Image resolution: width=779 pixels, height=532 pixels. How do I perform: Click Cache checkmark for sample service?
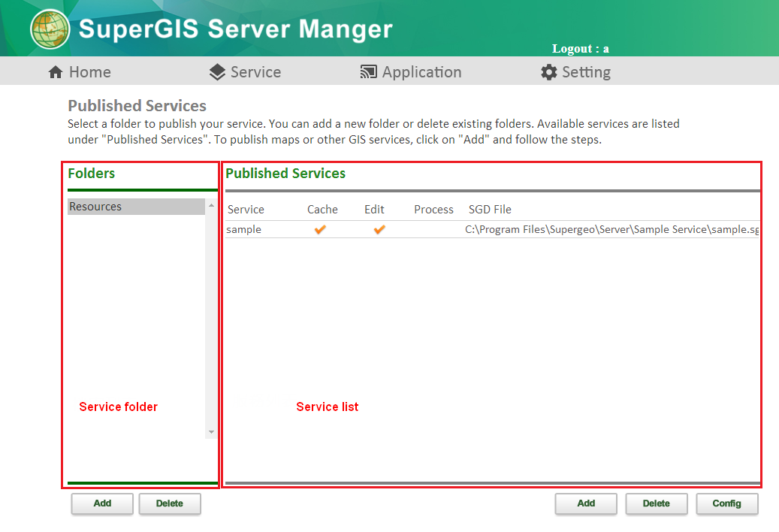320,229
